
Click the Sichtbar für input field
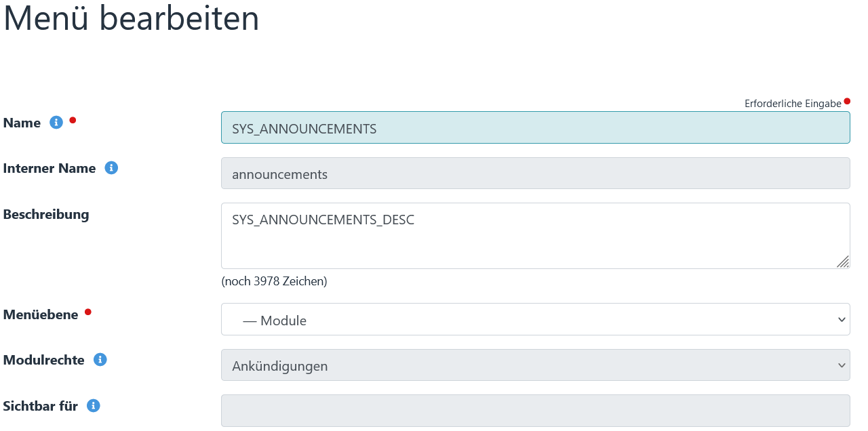(x=535, y=410)
